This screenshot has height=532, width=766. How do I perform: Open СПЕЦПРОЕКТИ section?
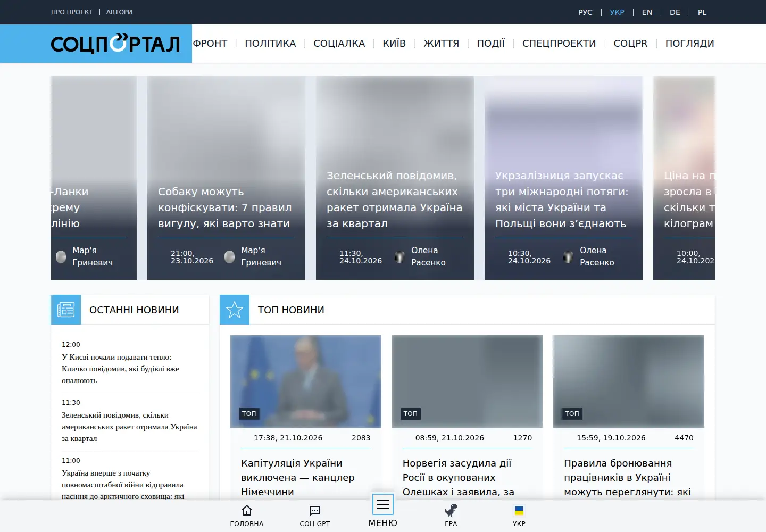(x=559, y=44)
